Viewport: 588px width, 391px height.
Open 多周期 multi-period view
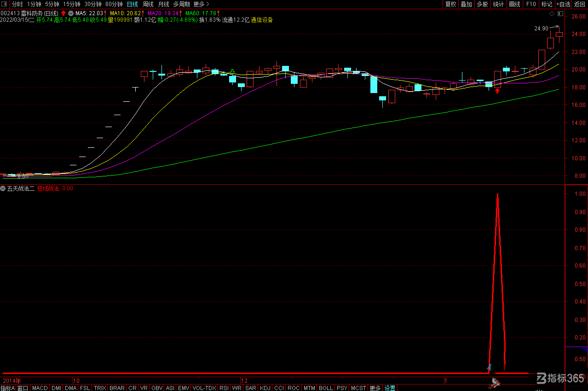[x=181, y=4]
